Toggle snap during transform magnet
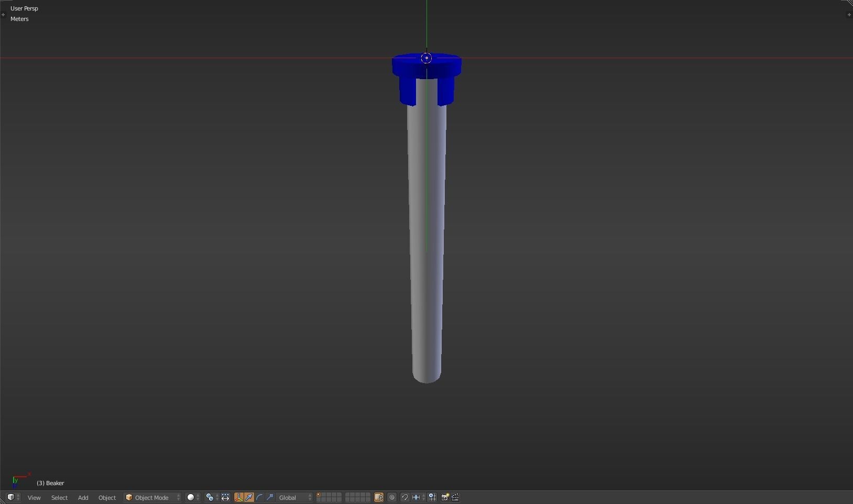Image resolution: width=853 pixels, height=504 pixels. pos(404,497)
